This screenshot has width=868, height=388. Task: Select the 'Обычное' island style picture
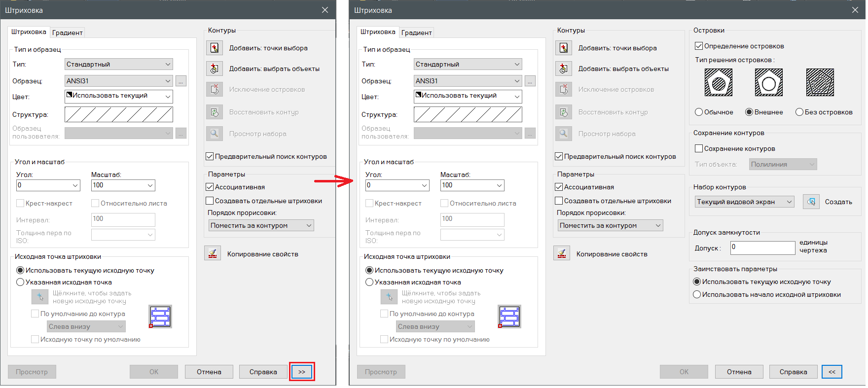(x=718, y=82)
